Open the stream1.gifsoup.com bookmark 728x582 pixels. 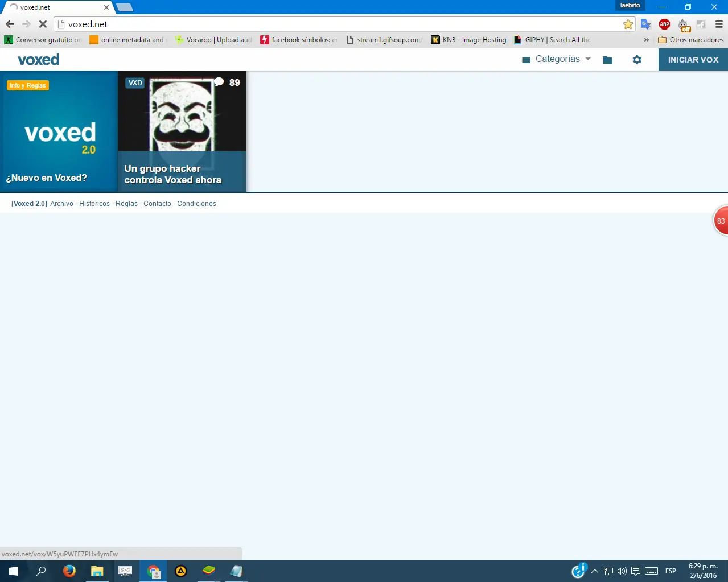click(385, 40)
